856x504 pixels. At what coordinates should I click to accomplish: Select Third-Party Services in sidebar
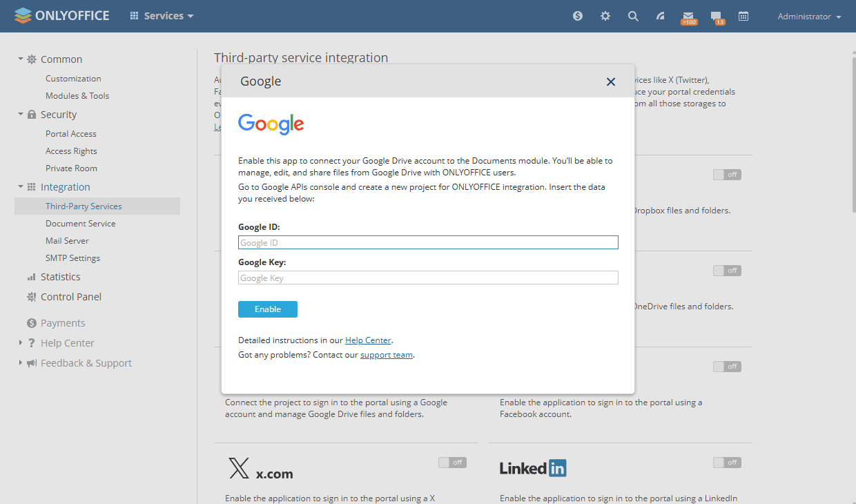coord(97,206)
